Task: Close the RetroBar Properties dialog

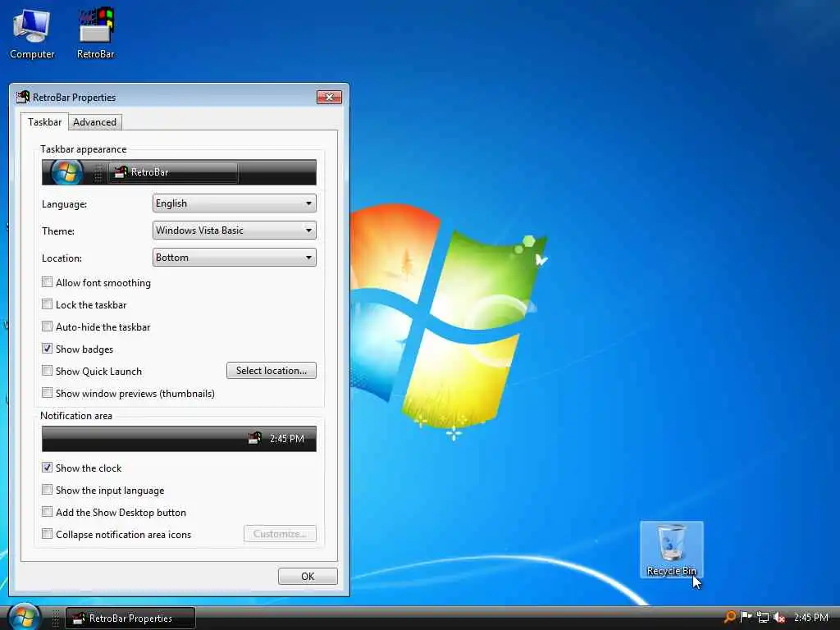Action: [329, 97]
